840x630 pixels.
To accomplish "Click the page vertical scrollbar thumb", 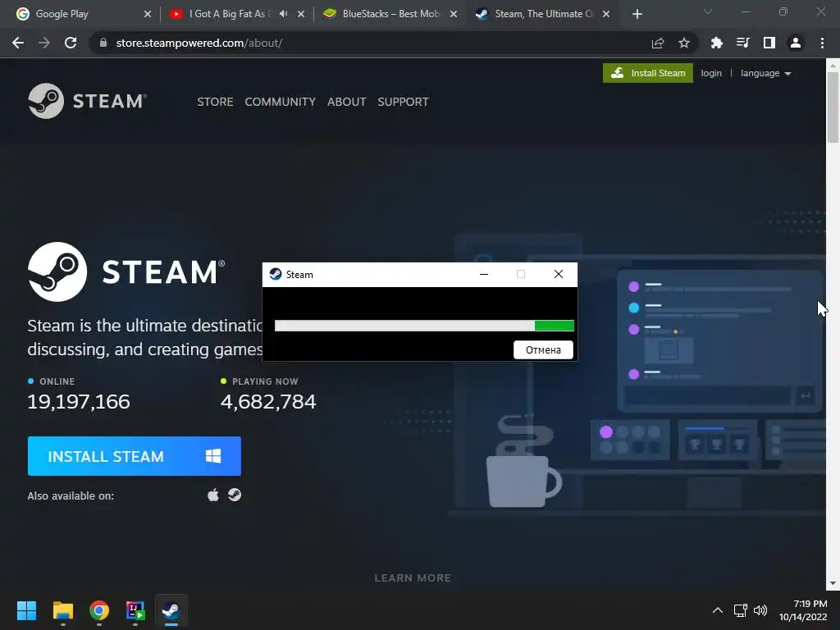I will (x=833, y=107).
